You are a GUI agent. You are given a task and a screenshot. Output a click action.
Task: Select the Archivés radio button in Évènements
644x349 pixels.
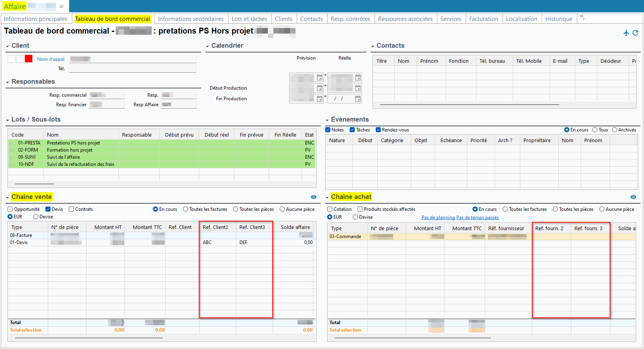(614, 130)
